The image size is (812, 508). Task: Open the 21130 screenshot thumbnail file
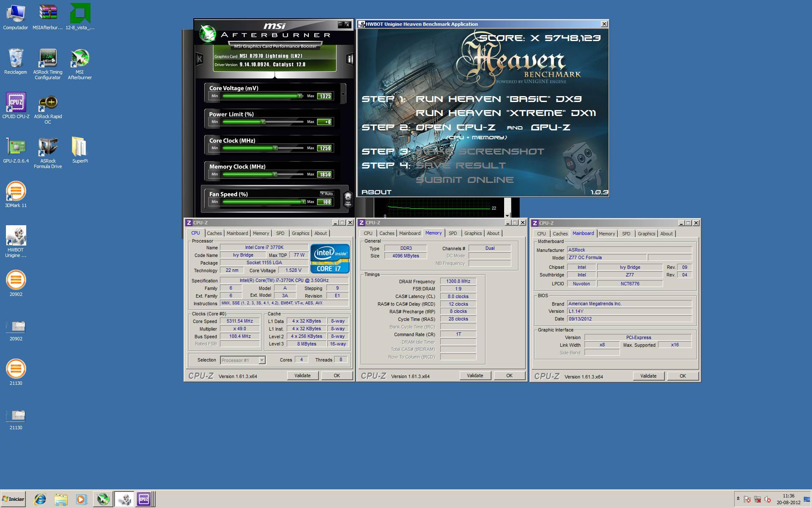click(x=16, y=419)
